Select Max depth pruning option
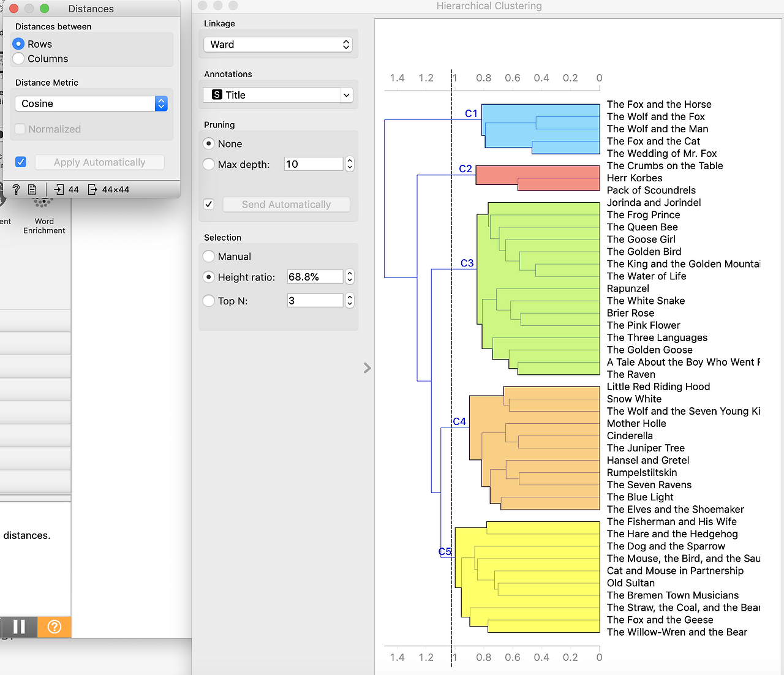 [x=209, y=164]
